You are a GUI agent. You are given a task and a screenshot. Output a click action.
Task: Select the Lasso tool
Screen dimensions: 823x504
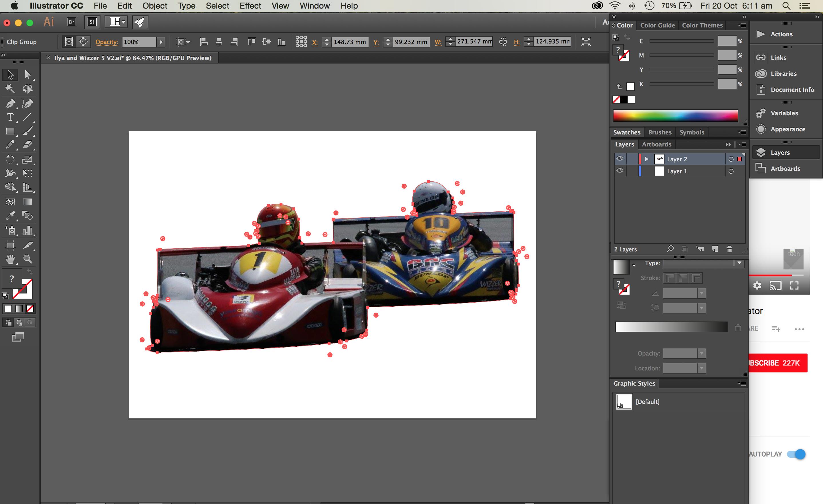27,89
